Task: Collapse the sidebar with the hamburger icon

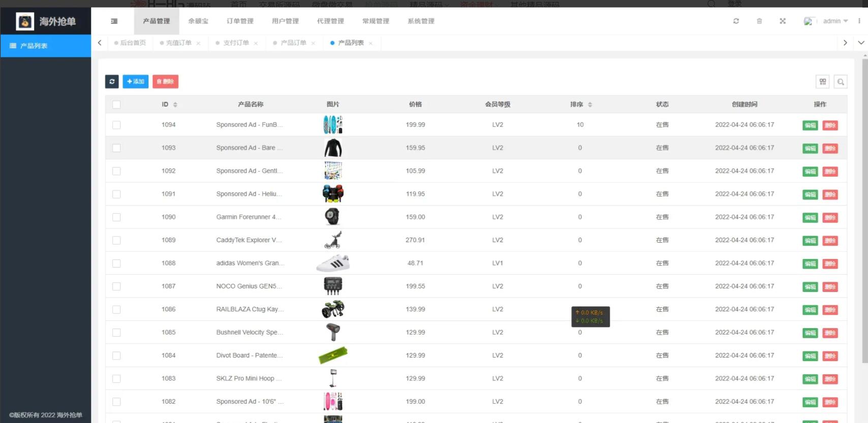Action: coord(114,21)
